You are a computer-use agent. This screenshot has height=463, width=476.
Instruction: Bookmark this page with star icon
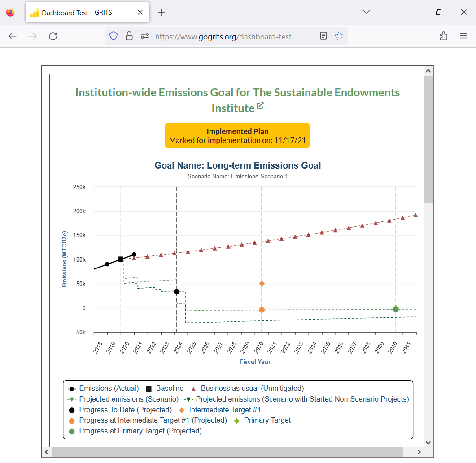tap(339, 36)
